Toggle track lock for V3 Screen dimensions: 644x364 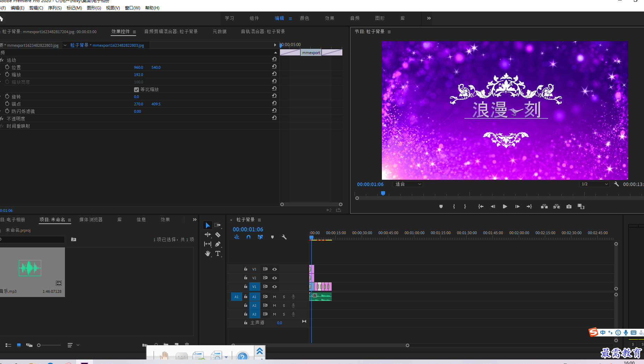[x=246, y=269]
